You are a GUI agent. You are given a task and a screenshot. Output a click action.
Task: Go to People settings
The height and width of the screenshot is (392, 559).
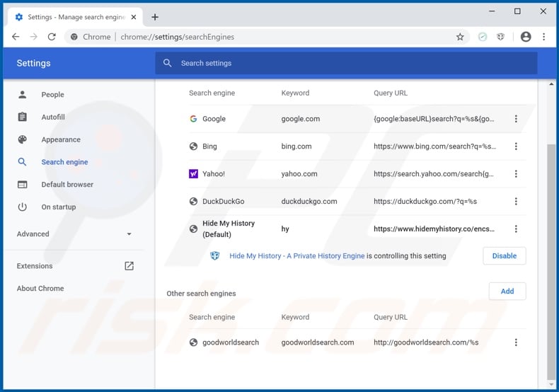[x=52, y=94]
